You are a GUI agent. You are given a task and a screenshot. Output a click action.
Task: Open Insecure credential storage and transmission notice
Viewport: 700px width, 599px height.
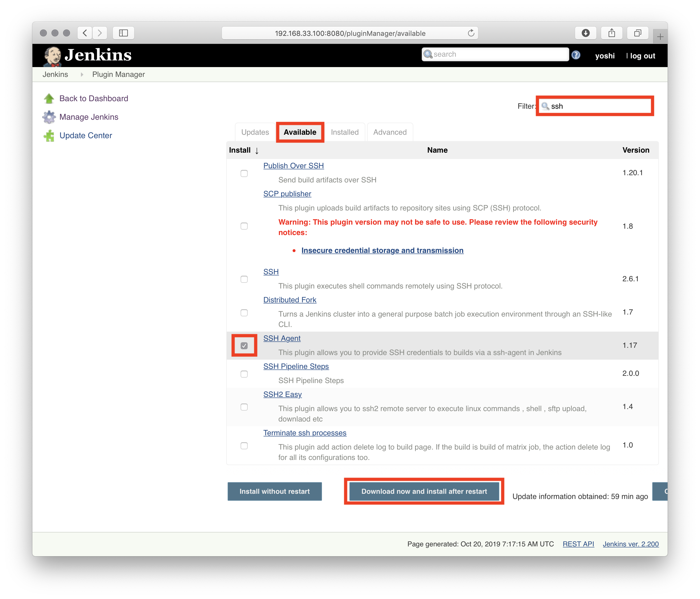point(382,251)
